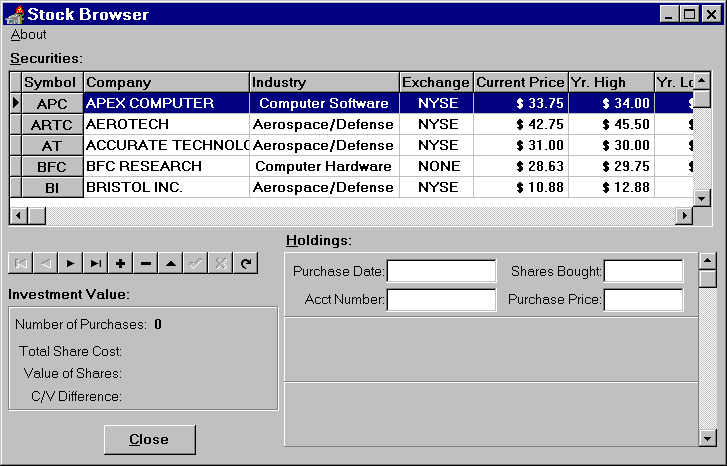Click into the Acct Number field
This screenshot has height=466, width=727.
tap(441, 299)
